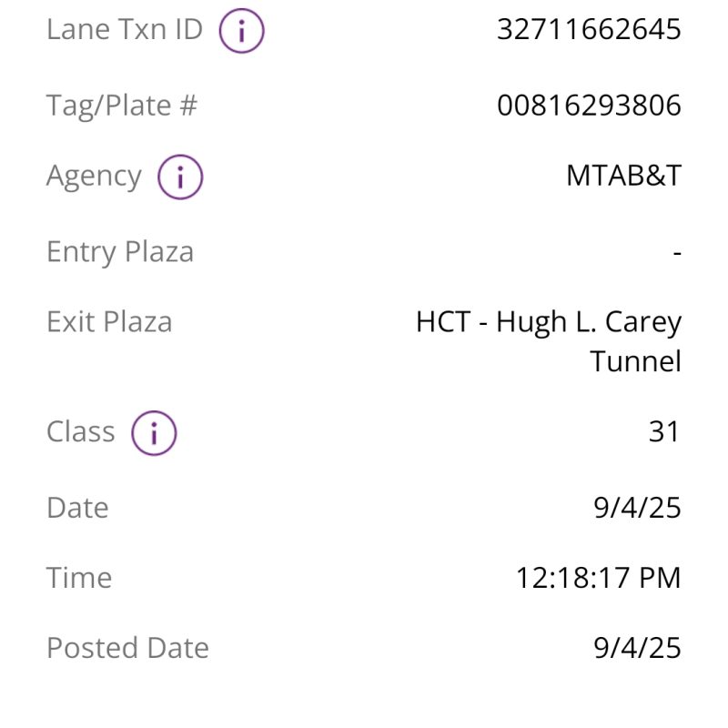Select the Exit Plaza label
The image size is (728, 728).
(x=109, y=322)
